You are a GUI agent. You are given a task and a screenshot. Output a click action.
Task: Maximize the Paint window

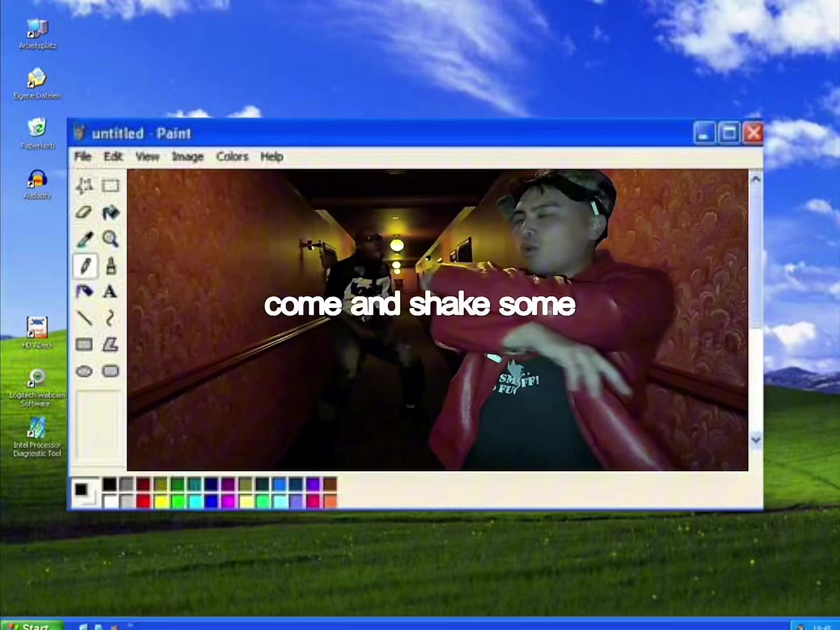[729, 133]
